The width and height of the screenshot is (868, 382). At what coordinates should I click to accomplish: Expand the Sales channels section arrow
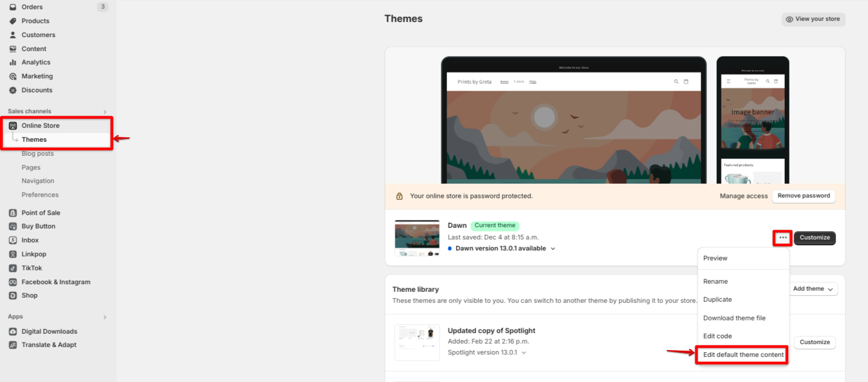pos(105,112)
